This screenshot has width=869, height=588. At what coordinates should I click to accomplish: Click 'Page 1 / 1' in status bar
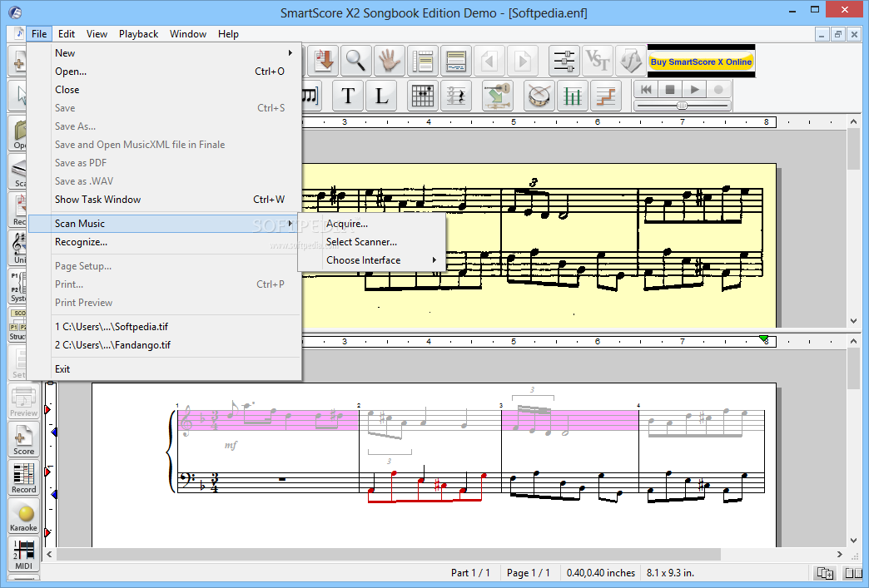(529, 573)
